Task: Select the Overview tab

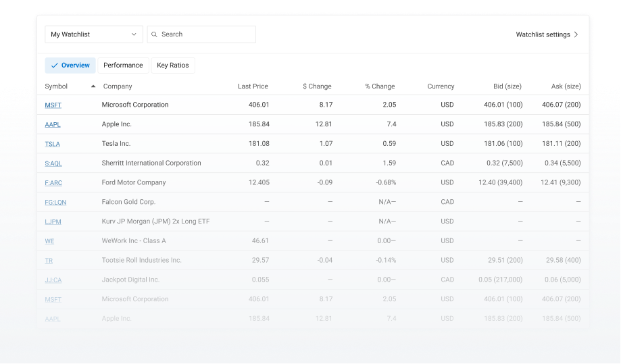Action: 70,66
